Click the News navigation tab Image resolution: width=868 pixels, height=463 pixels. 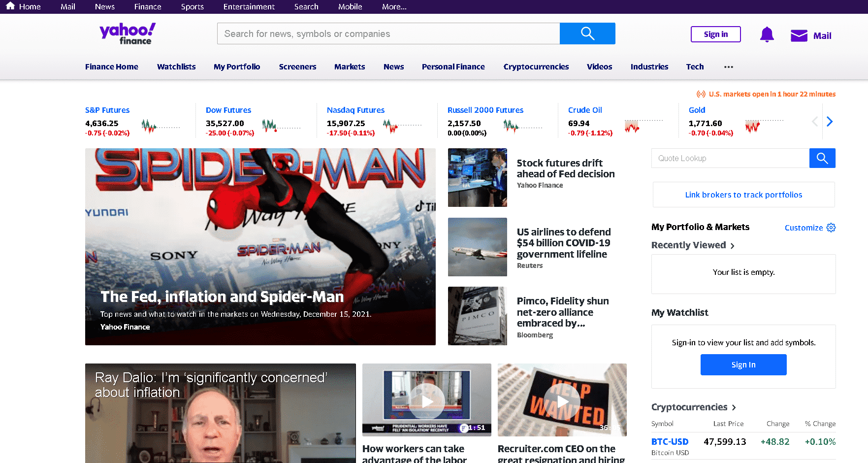[393, 67]
